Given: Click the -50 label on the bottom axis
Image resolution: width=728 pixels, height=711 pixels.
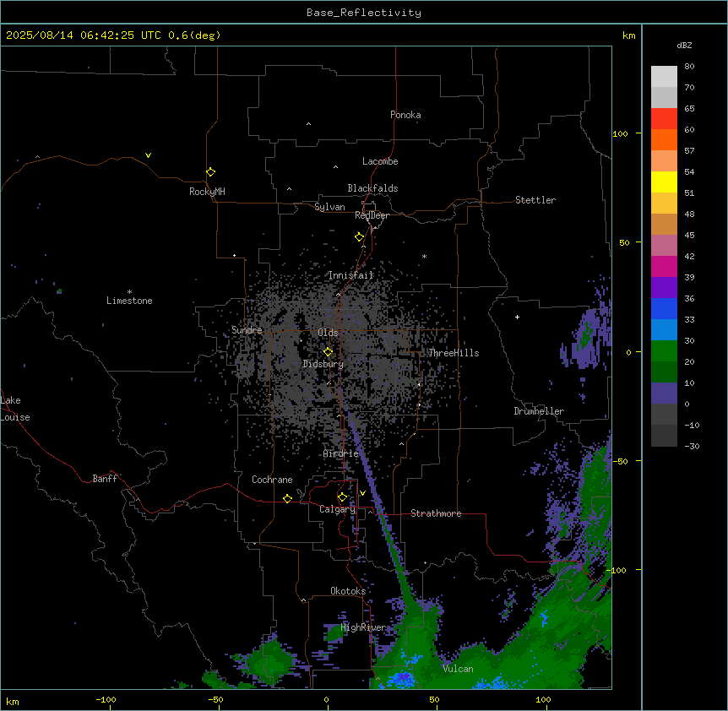Looking at the screenshot, I should tap(215, 700).
